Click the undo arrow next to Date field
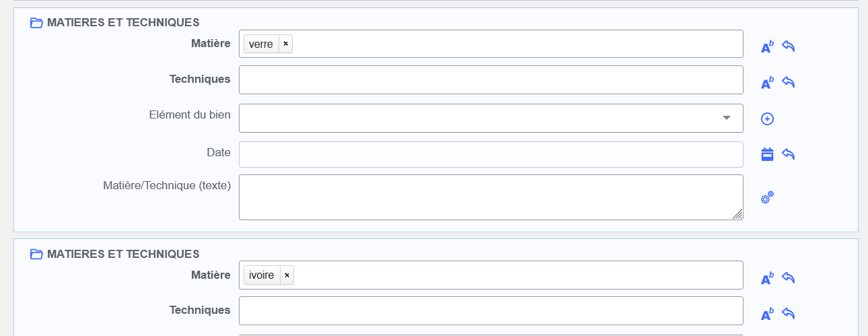 (789, 154)
